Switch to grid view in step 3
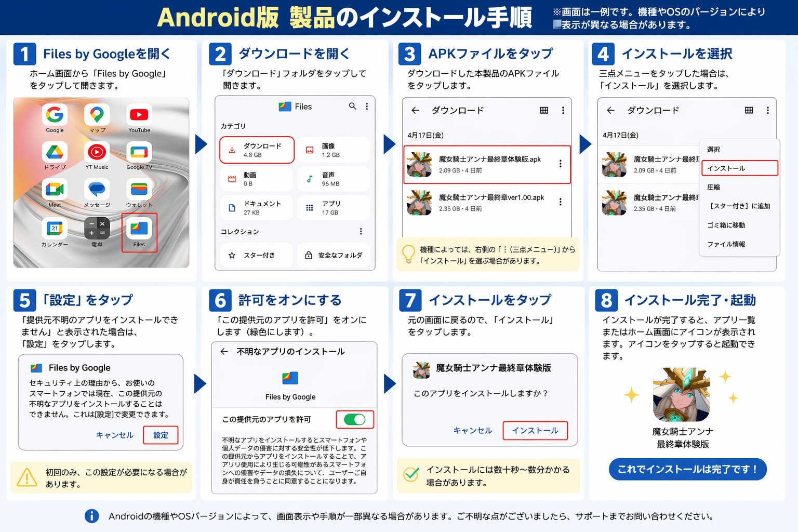This screenshot has width=798, height=532. tap(544, 110)
